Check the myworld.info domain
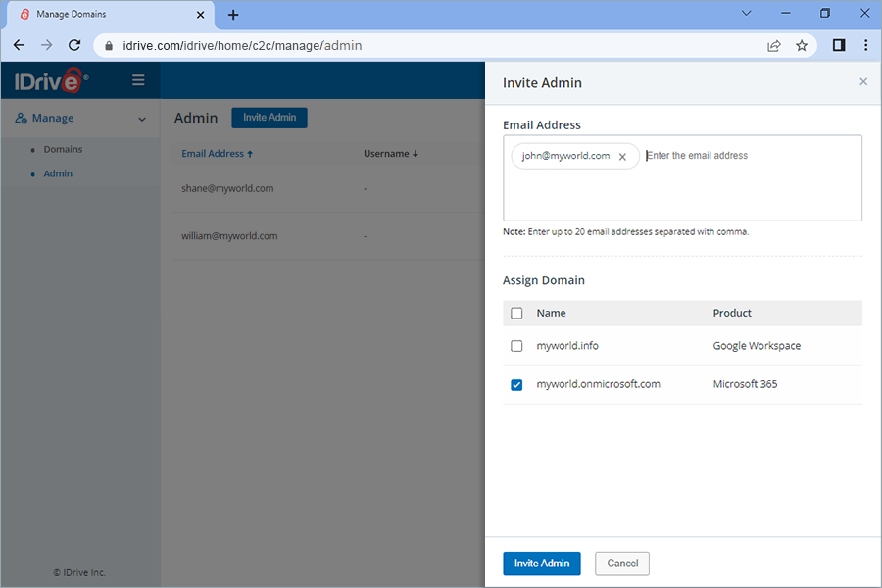 click(x=516, y=346)
